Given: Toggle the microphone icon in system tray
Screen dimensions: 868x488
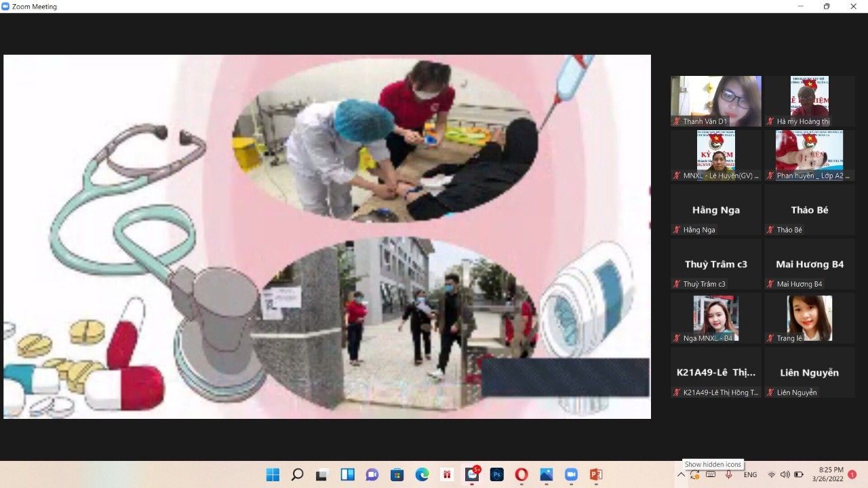Looking at the screenshot, I should click(x=729, y=474).
